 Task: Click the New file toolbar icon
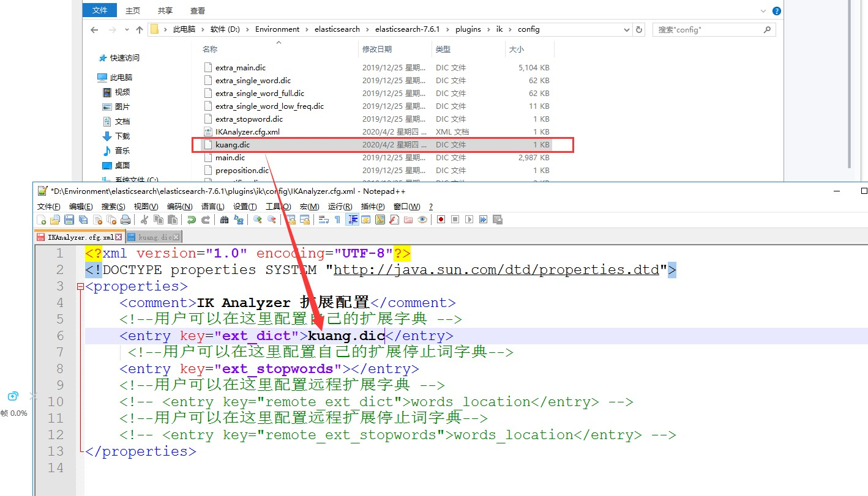tap(41, 220)
